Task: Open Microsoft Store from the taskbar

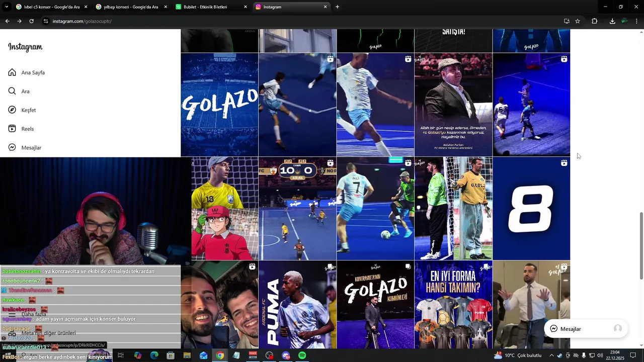Action: click(x=171, y=355)
